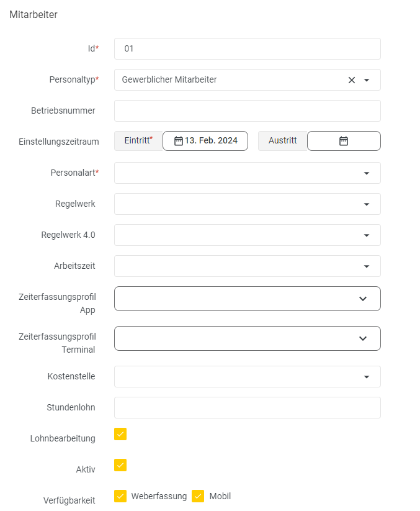Screen dimensions: 420x511
Task: Open the Regelwerk dropdown
Action: point(248,204)
